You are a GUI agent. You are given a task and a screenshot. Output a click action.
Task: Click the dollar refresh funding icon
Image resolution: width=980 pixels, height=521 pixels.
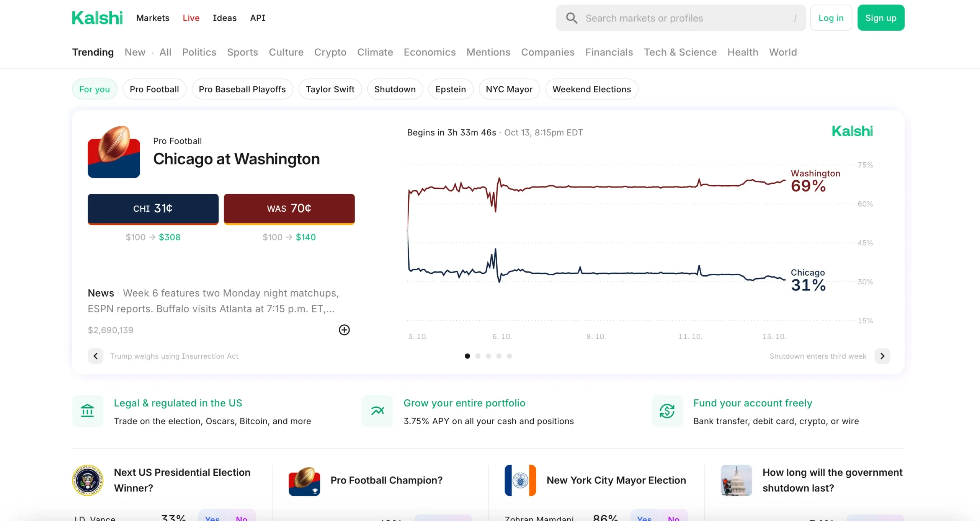coord(667,411)
